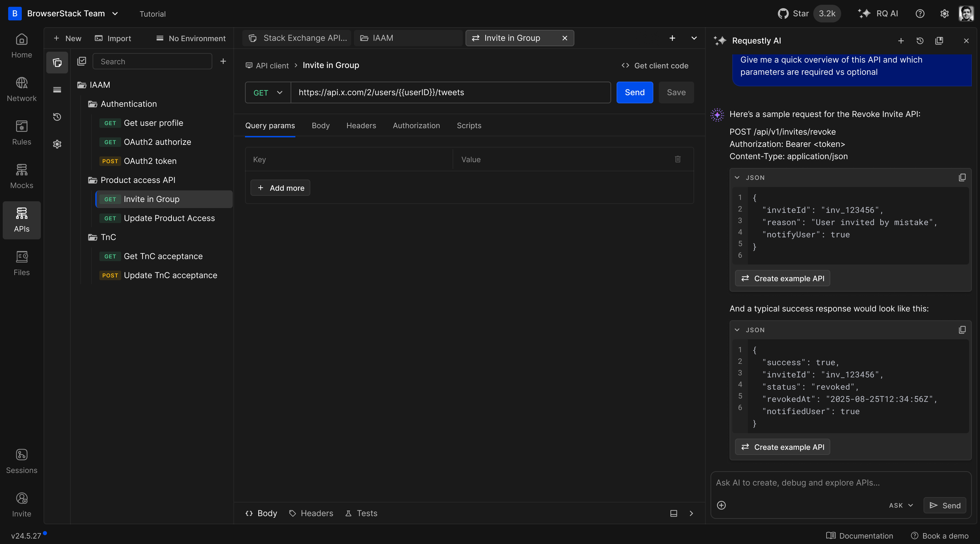Open Requestly AI chat history
Screen dimensions: 980x544
(920, 41)
